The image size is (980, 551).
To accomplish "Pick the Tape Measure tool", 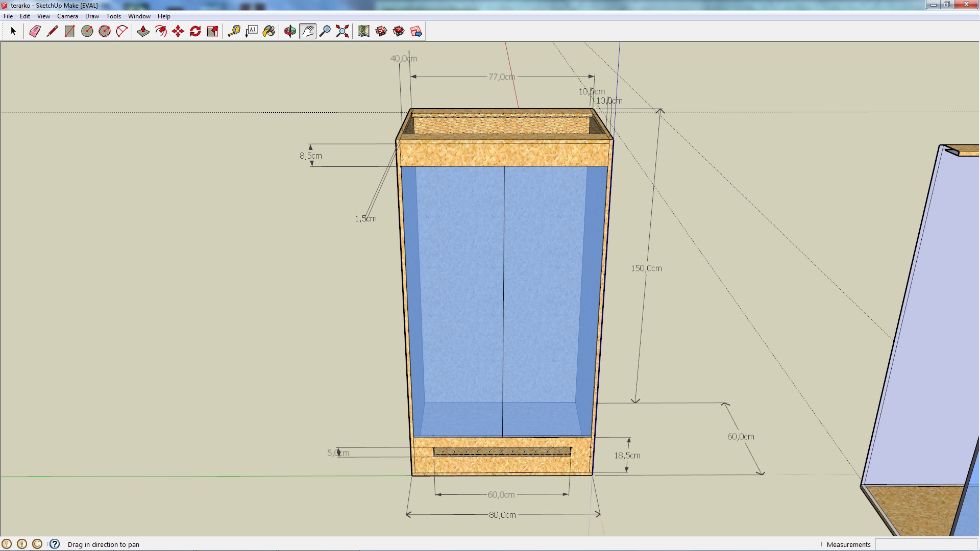I will 234,32.
